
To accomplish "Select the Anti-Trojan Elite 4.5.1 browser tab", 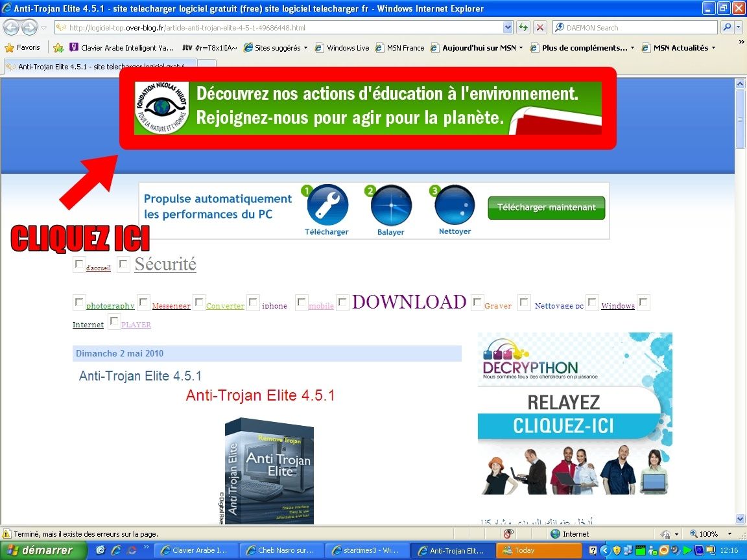I will [100, 67].
